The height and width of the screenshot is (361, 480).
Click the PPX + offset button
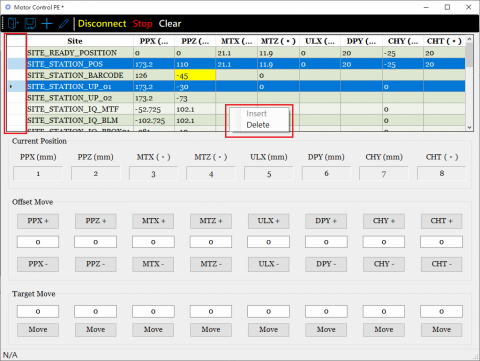(x=38, y=221)
